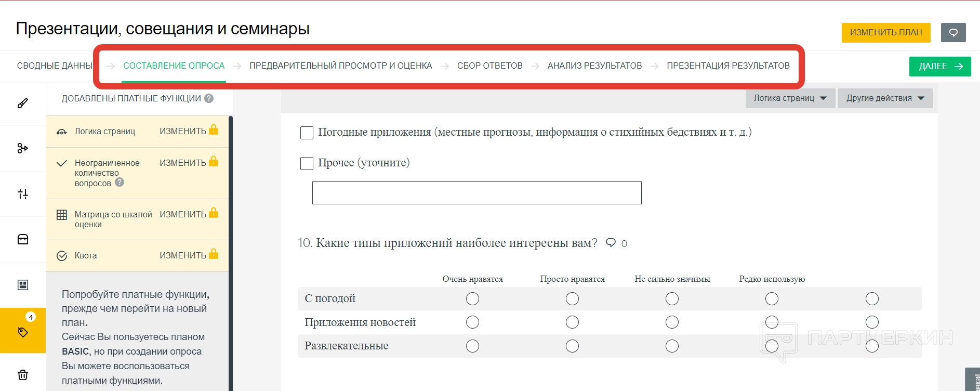The width and height of the screenshot is (980, 391).
Task: Open the comment icon on question 10
Action: [x=611, y=243]
